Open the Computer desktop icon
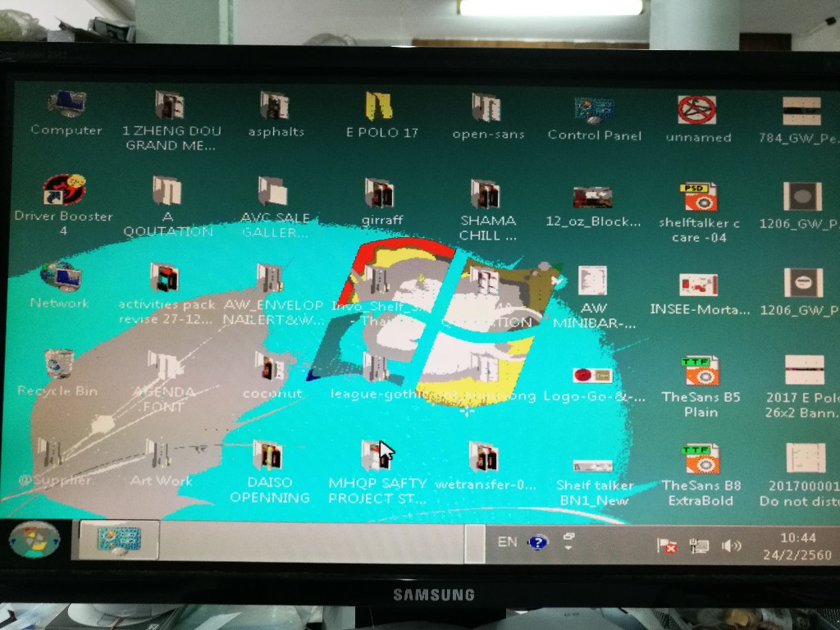 [x=66, y=104]
